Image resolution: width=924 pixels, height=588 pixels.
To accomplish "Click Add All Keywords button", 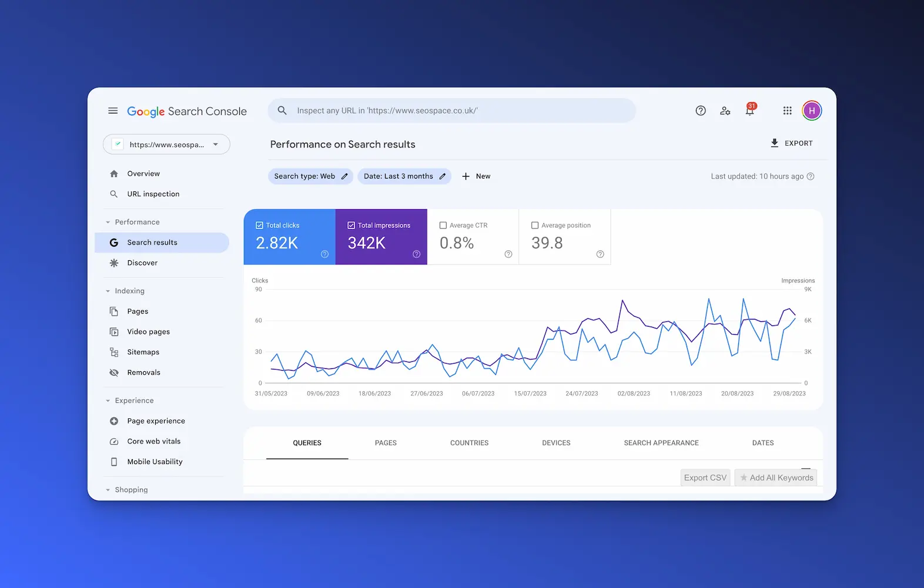I will [776, 478].
